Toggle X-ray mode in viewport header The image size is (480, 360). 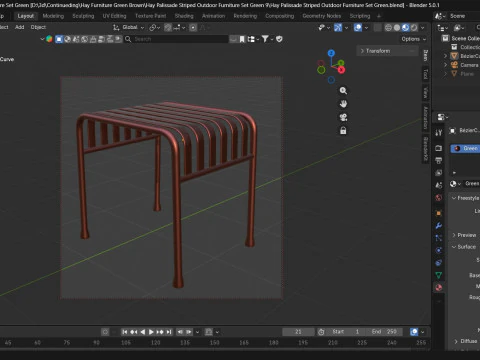[x=377, y=28]
